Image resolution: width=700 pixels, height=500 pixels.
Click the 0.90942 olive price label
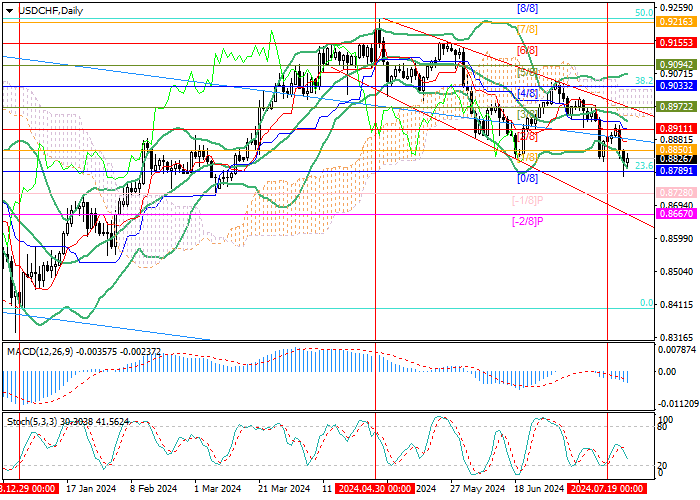pyautogui.click(x=676, y=64)
